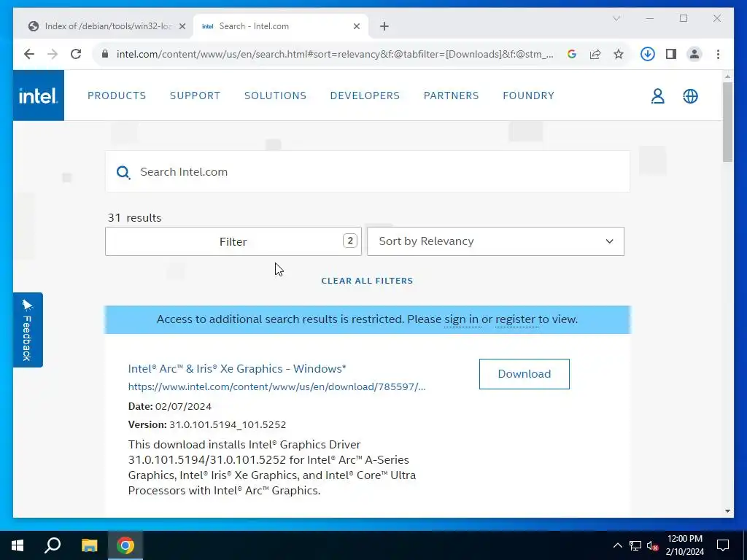Click the search magnifier icon in Intel search box
This screenshot has width=747, height=560.
click(123, 172)
